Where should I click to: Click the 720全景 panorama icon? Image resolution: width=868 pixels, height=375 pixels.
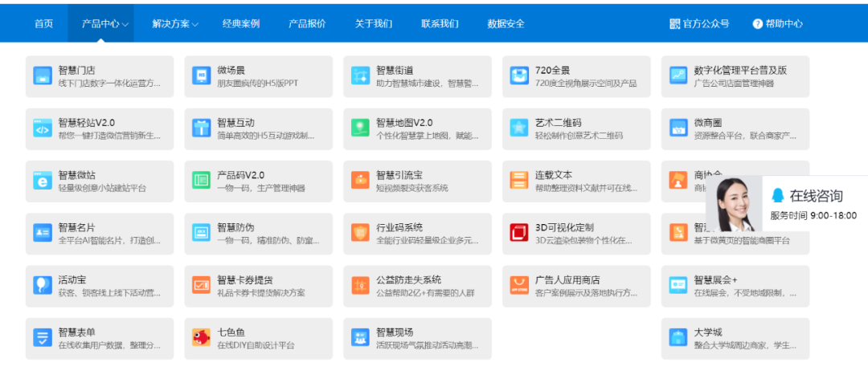[x=519, y=76]
